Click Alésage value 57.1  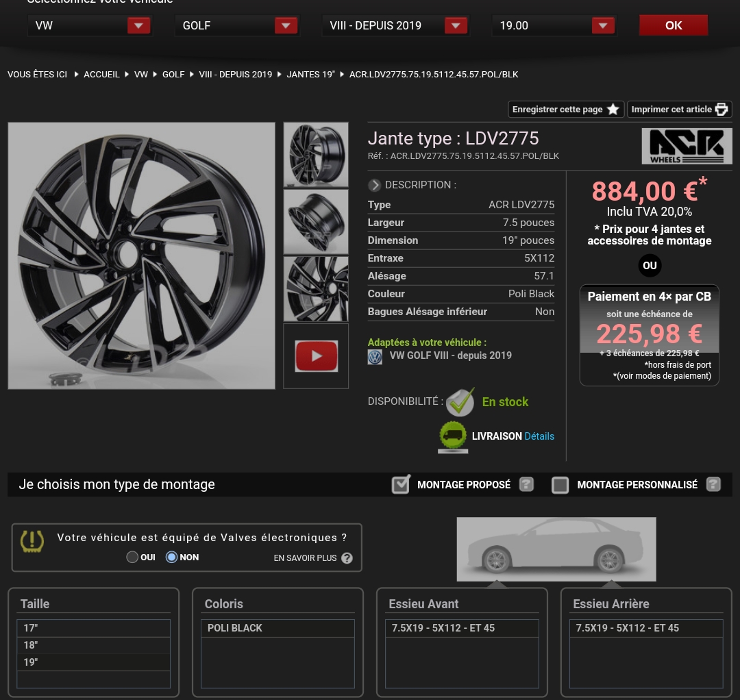coord(544,276)
